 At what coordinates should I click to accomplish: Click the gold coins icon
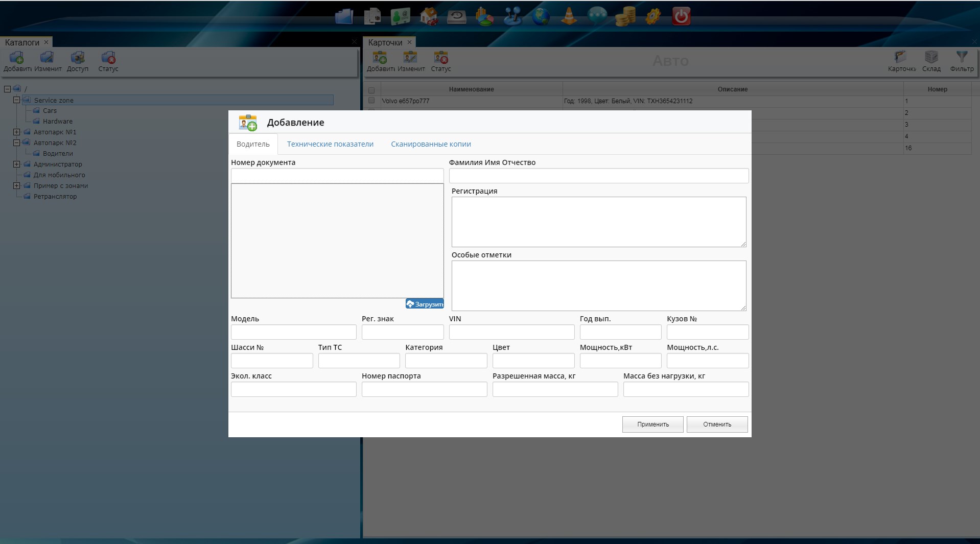tap(625, 16)
